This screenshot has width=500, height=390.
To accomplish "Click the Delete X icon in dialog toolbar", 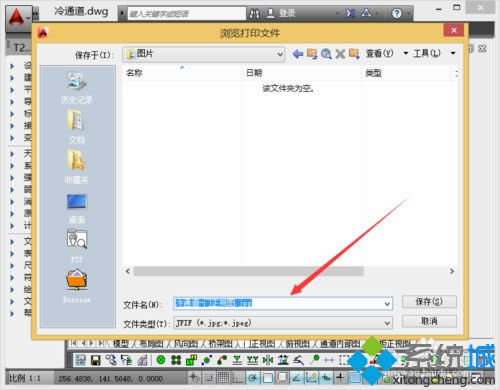I will point(340,53).
